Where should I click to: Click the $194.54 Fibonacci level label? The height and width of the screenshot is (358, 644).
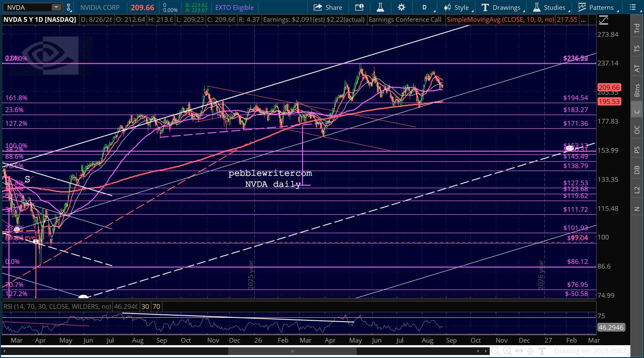click(576, 98)
